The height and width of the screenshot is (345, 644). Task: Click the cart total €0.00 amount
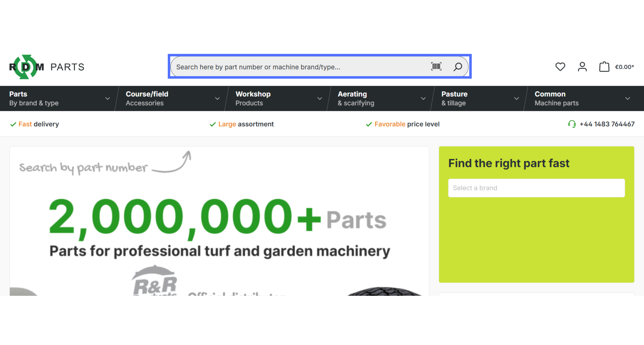(624, 67)
